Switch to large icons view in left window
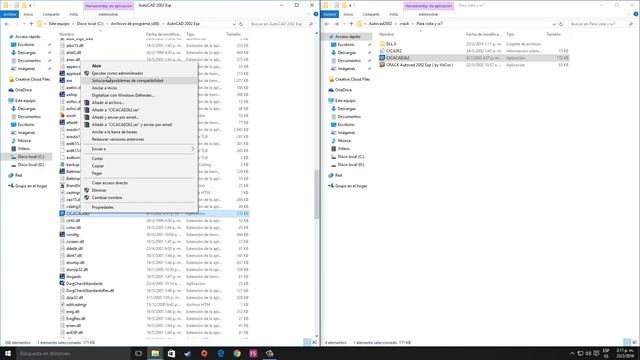 click(314, 342)
